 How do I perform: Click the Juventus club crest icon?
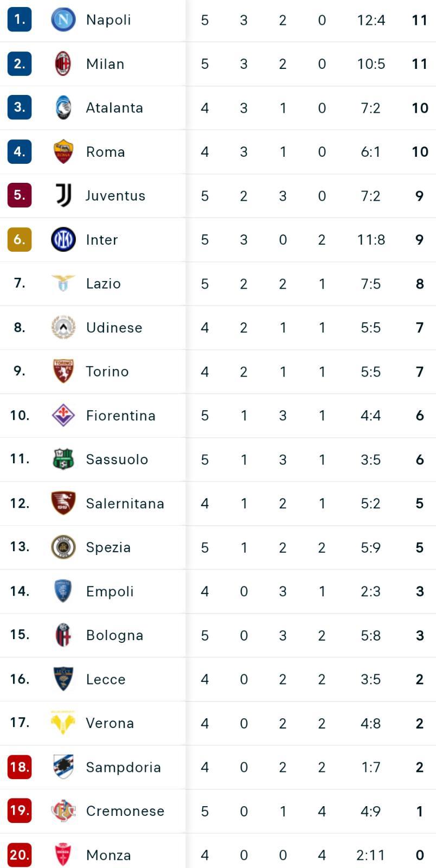click(63, 196)
